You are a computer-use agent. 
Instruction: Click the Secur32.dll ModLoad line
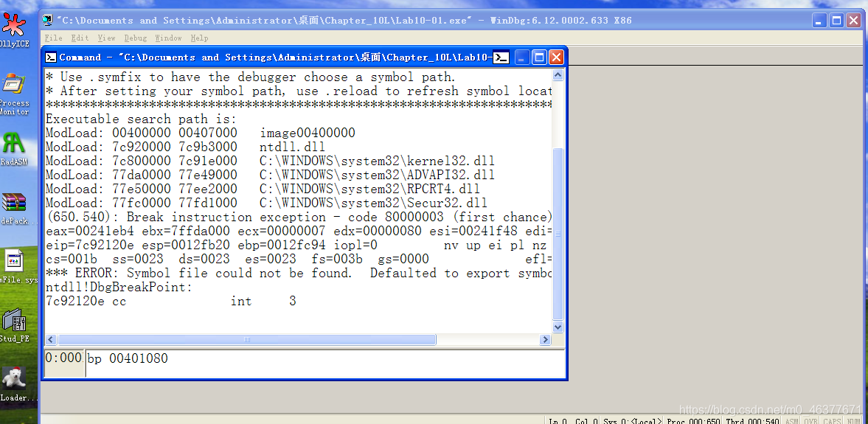267,203
